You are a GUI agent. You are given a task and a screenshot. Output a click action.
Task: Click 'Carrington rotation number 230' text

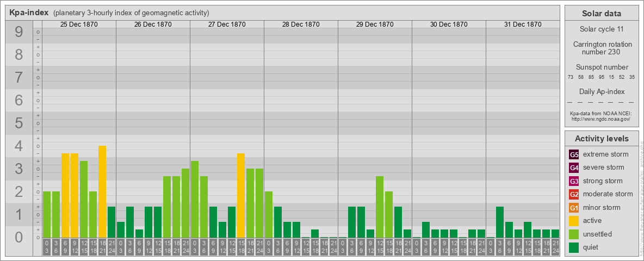point(602,48)
